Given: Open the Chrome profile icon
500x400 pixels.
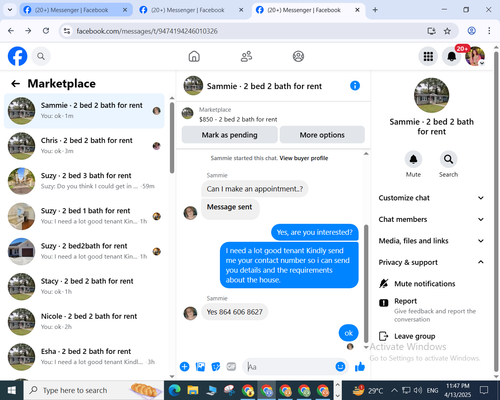Looking at the screenshot, I should pos(471,31).
